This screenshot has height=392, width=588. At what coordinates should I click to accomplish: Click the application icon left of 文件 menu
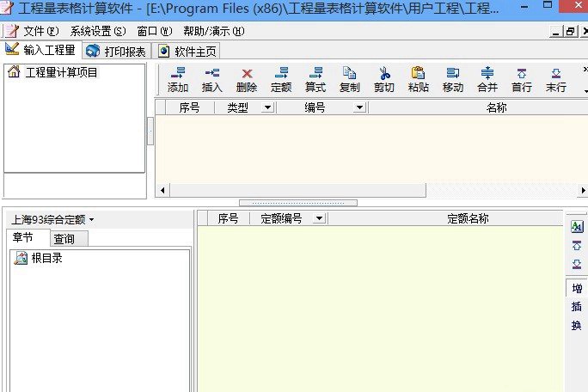11,31
